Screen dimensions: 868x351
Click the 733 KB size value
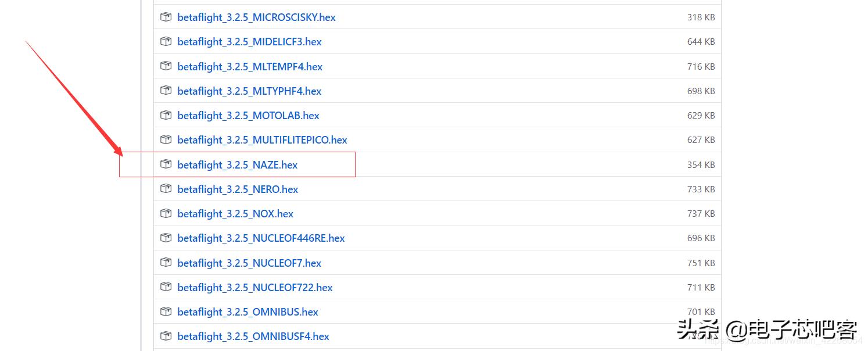pos(701,189)
